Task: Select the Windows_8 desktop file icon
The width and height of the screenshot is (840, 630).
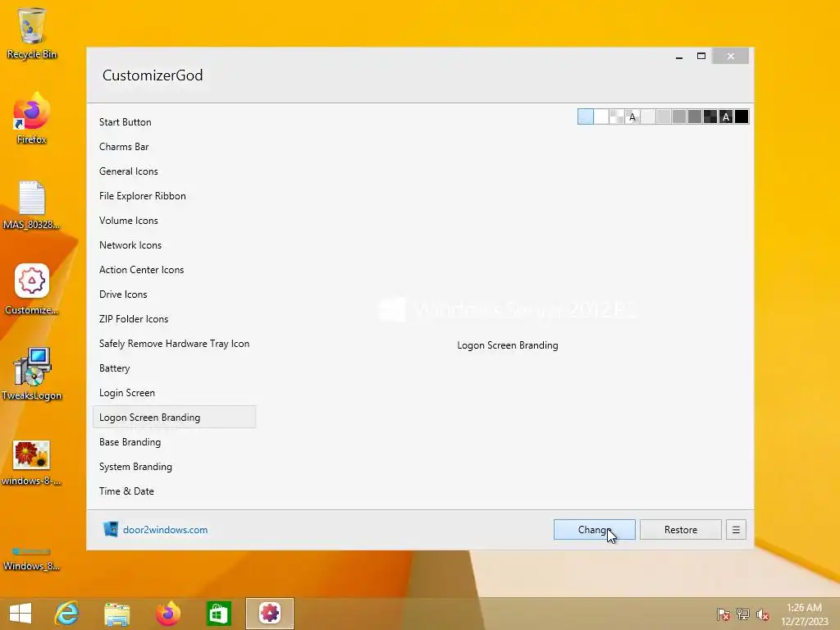Action: (32, 559)
